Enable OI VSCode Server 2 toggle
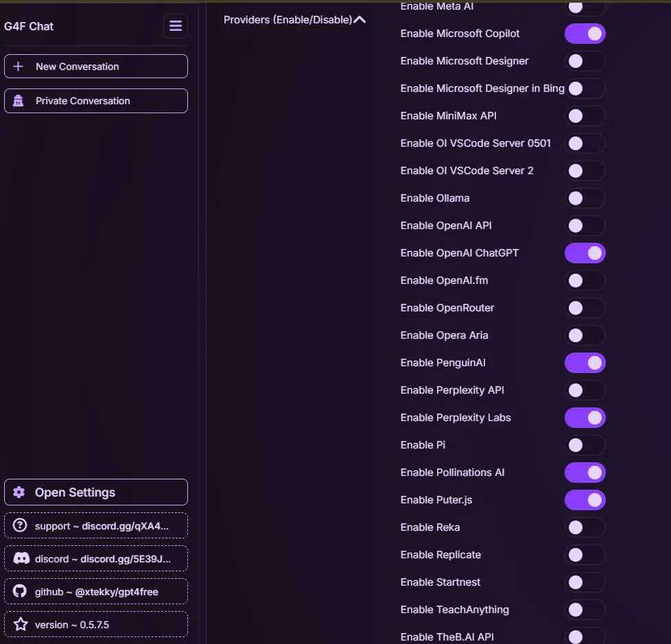This screenshot has width=671, height=644. (x=585, y=171)
